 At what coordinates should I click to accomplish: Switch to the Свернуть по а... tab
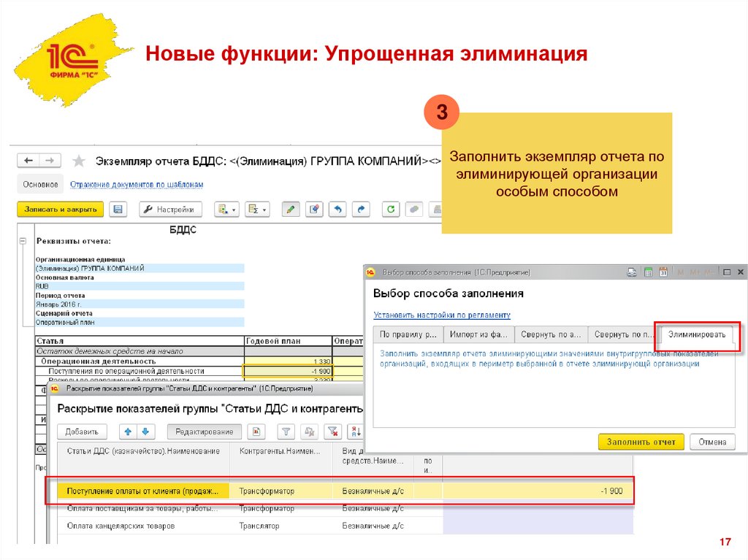tap(551, 334)
